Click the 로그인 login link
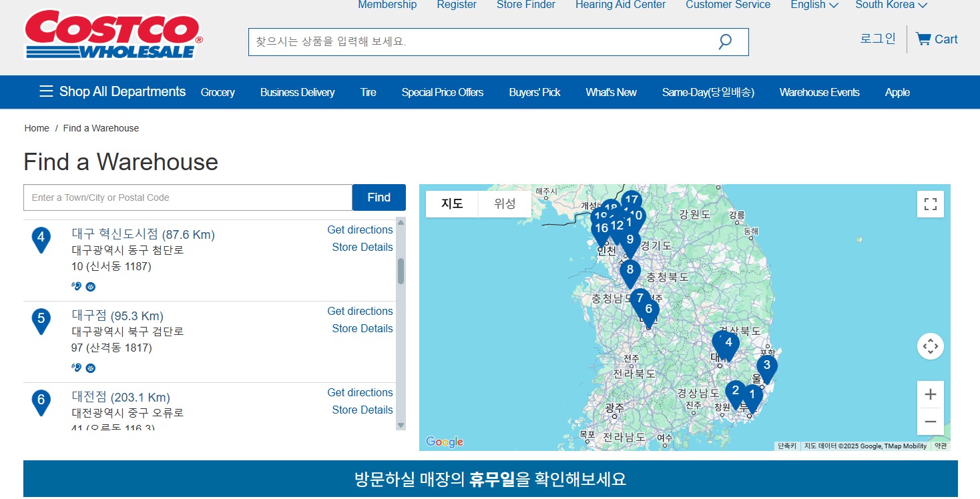980x499 pixels. coord(878,39)
